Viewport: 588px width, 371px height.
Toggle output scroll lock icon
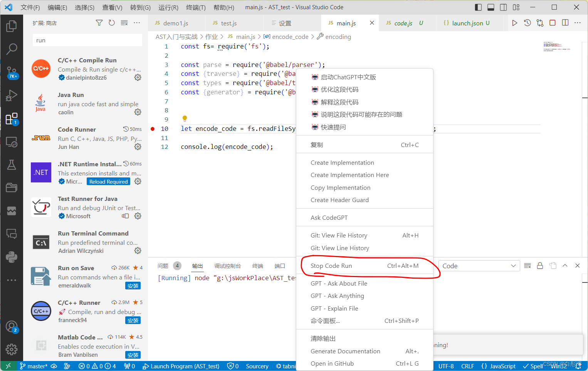pos(540,266)
